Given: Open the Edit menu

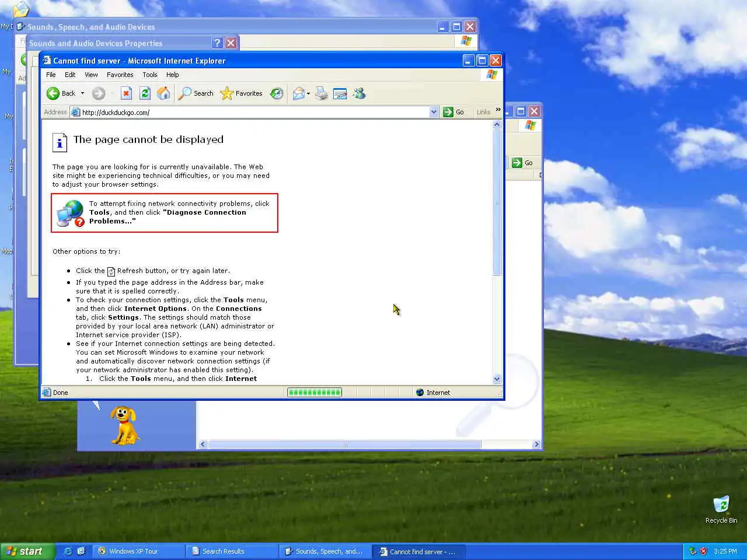Looking at the screenshot, I should pos(70,75).
